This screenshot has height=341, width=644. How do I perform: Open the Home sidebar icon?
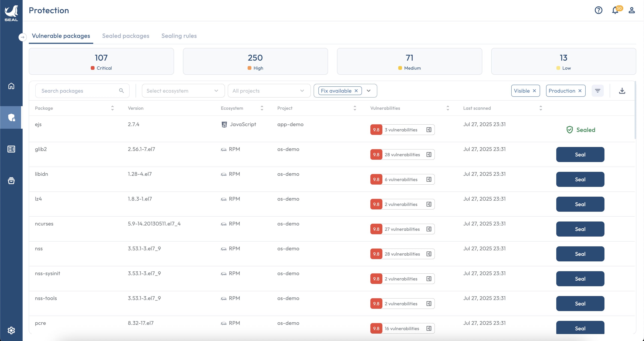point(11,86)
